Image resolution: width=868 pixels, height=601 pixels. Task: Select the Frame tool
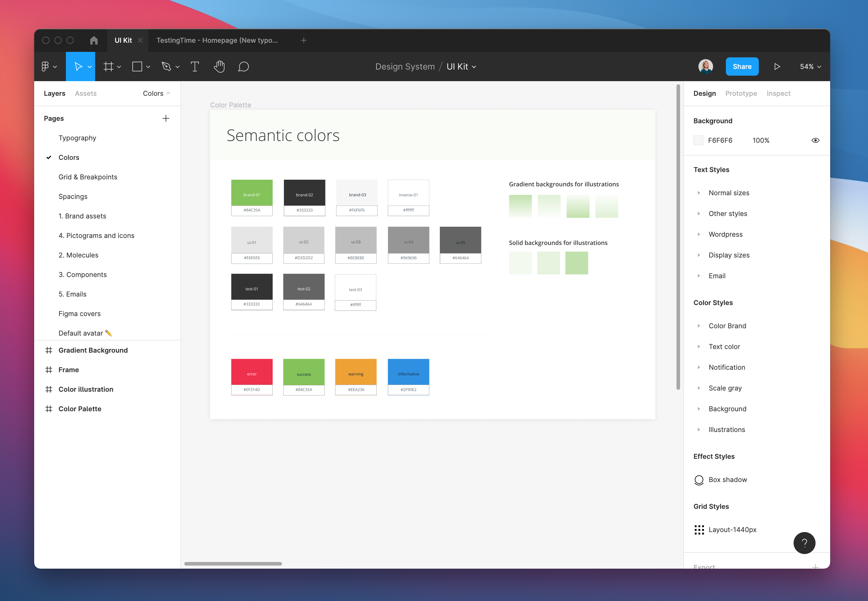point(108,67)
